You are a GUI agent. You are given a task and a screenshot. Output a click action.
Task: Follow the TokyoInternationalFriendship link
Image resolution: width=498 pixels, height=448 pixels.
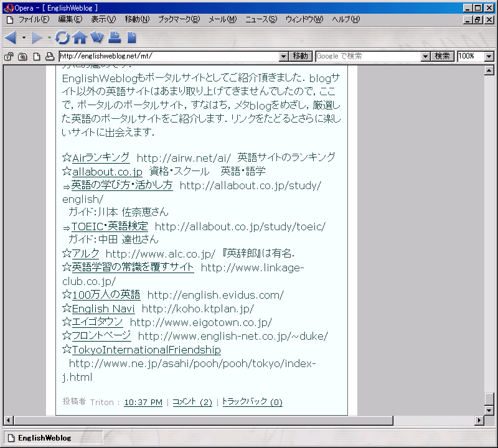(x=146, y=350)
